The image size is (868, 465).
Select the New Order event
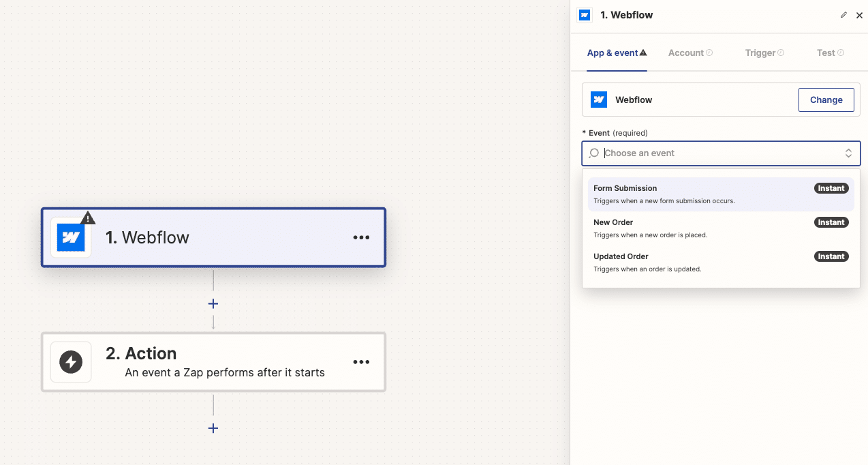[721, 228]
